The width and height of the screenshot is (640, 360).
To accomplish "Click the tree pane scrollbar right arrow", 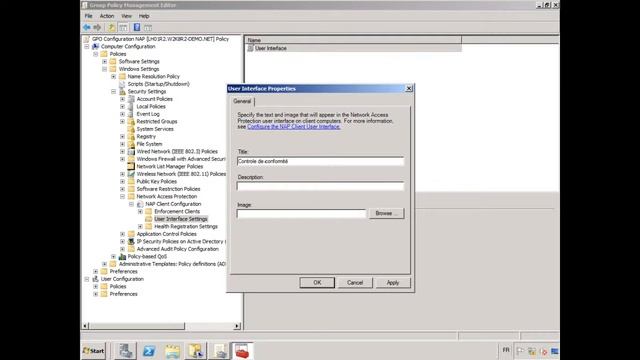I will pos(237,326).
